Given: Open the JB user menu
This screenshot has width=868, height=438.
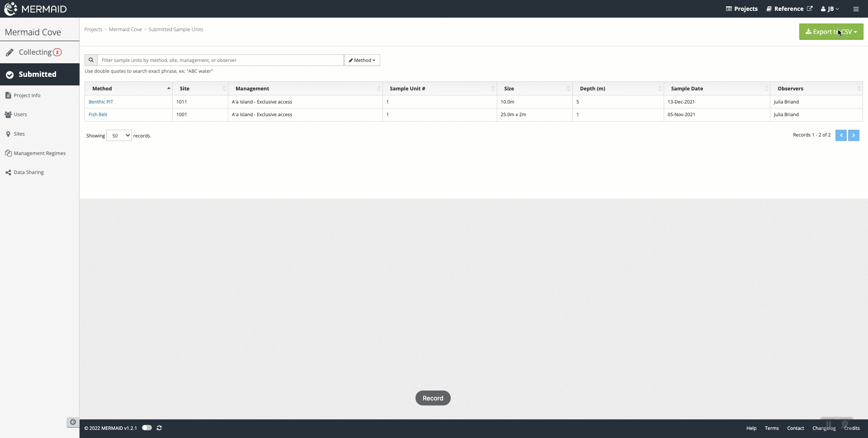Looking at the screenshot, I should coord(830,9).
